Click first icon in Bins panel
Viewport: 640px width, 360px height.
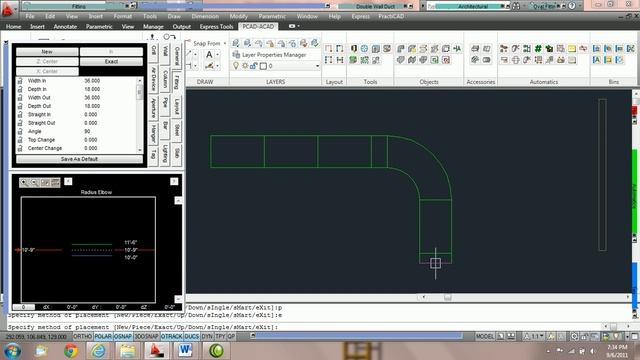(597, 49)
